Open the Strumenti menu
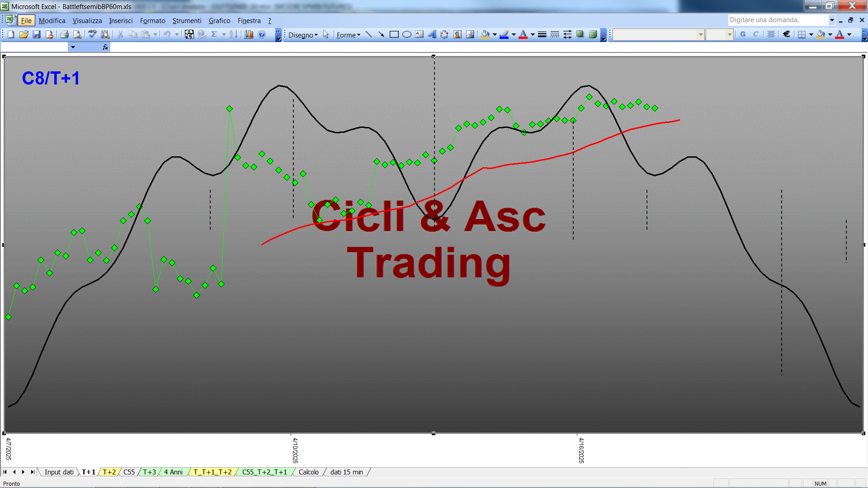Viewport: 868px width, 488px height. click(187, 20)
